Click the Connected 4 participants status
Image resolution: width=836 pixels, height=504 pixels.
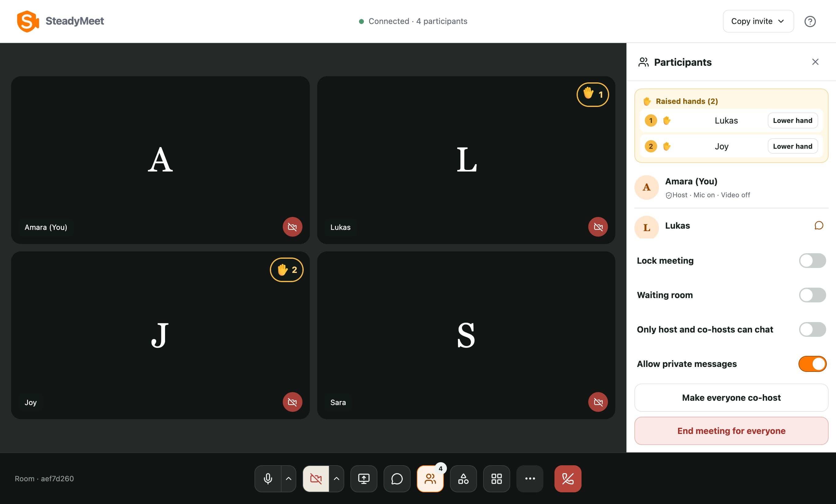[x=413, y=22]
